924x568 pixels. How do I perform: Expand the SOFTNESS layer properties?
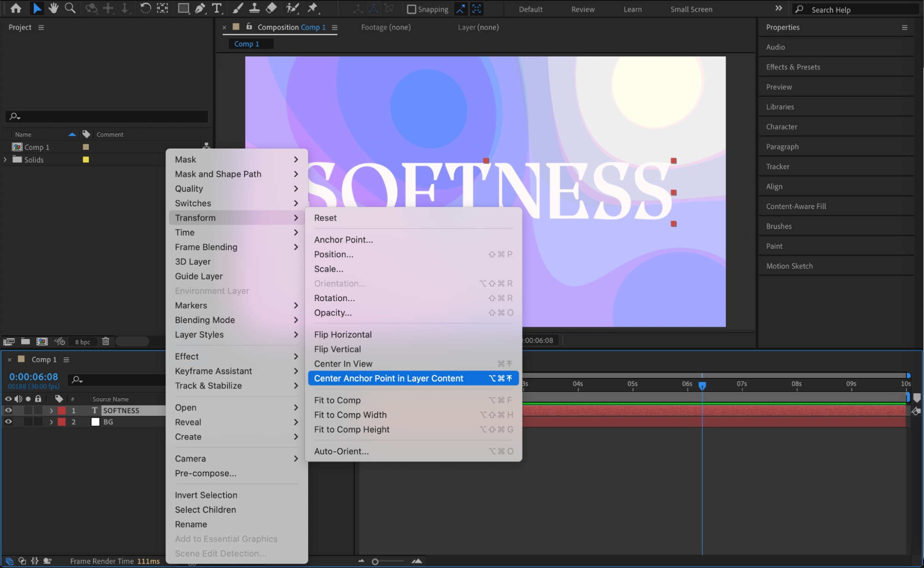[51, 411]
